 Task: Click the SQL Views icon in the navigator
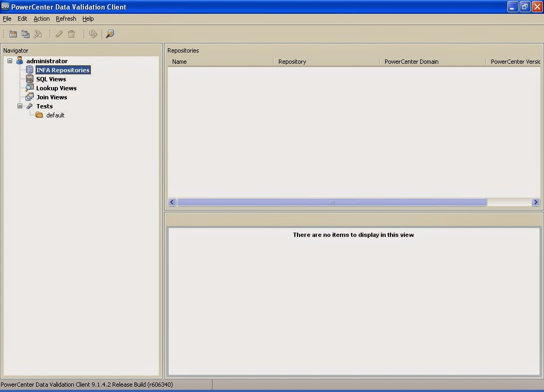pos(29,79)
